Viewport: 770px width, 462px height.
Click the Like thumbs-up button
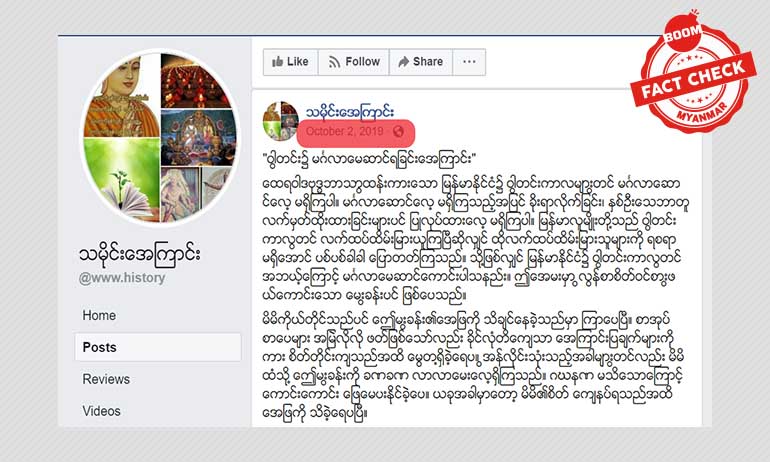click(x=290, y=62)
